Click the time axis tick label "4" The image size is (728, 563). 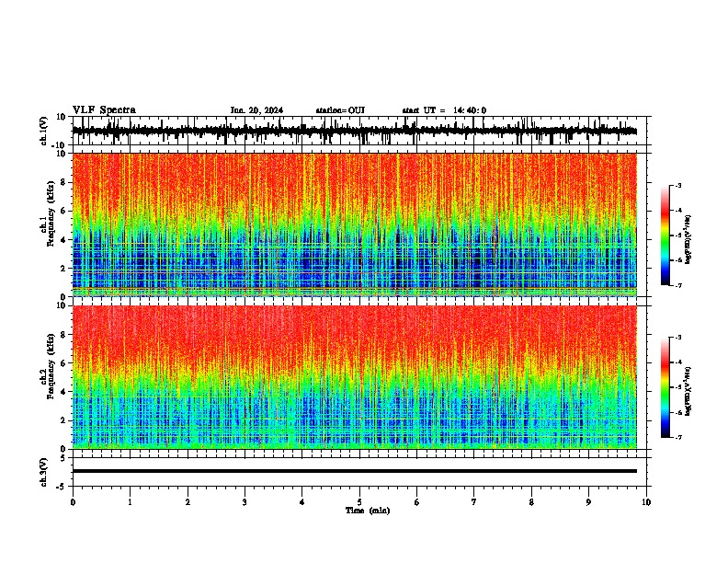coord(302,502)
